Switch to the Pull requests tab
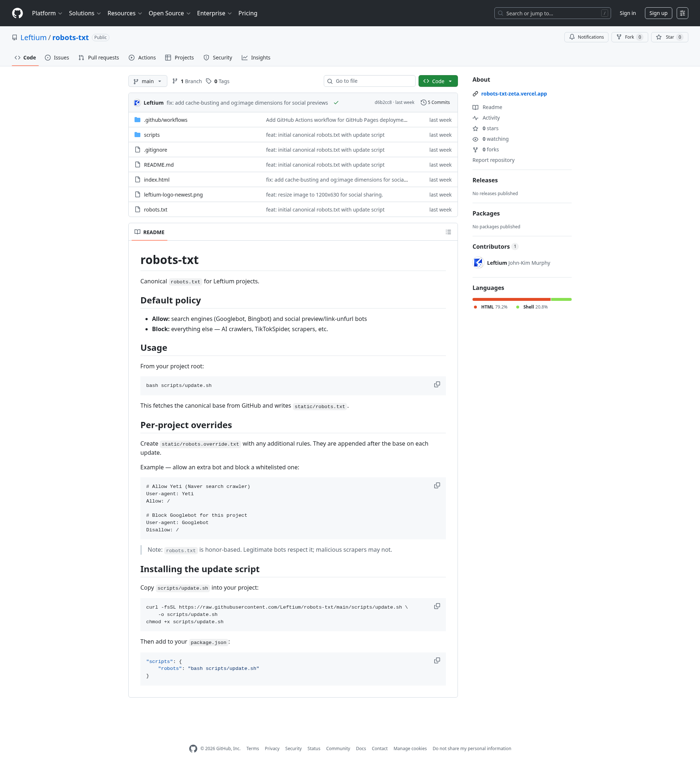700x768 pixels. click(99, 58)
